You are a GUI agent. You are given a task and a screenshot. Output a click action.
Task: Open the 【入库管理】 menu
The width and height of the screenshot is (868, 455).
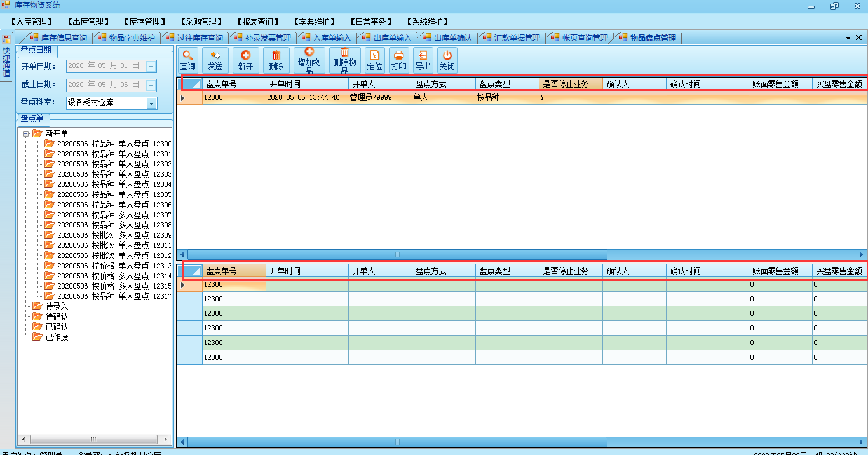coord(32,22)
